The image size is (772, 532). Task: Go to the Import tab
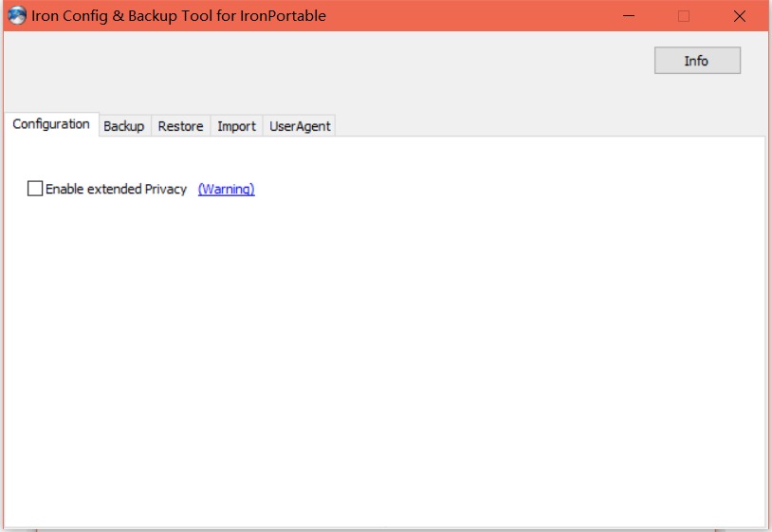coord(237,126)
